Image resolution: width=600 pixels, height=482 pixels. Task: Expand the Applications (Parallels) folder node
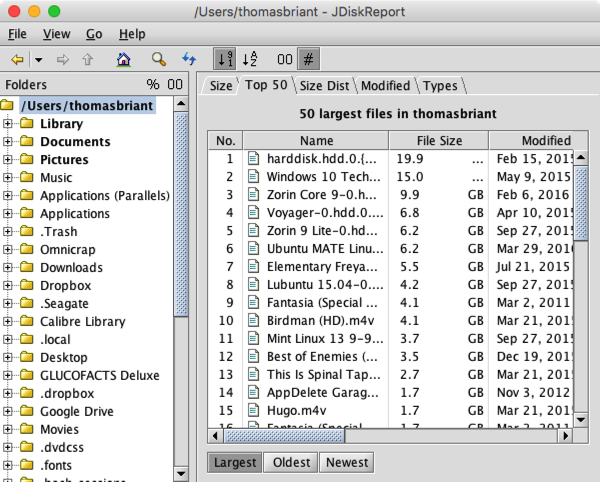tap(7, 195)
